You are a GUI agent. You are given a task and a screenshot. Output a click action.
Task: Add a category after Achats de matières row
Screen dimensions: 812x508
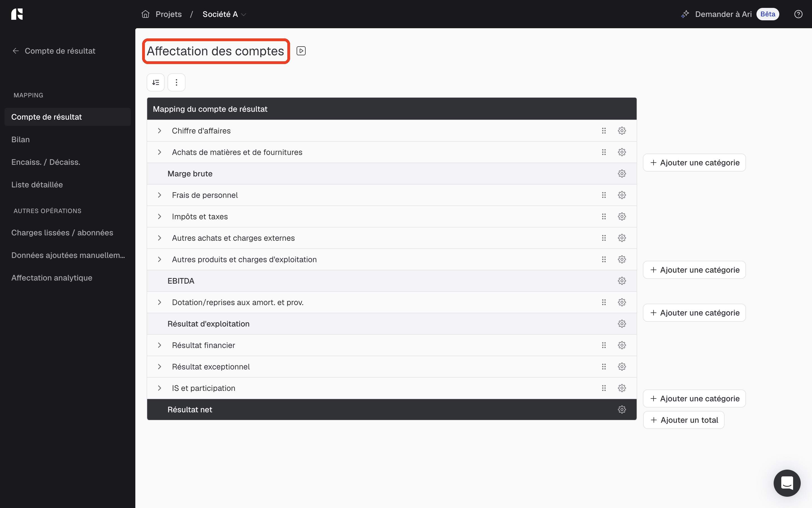694,163
